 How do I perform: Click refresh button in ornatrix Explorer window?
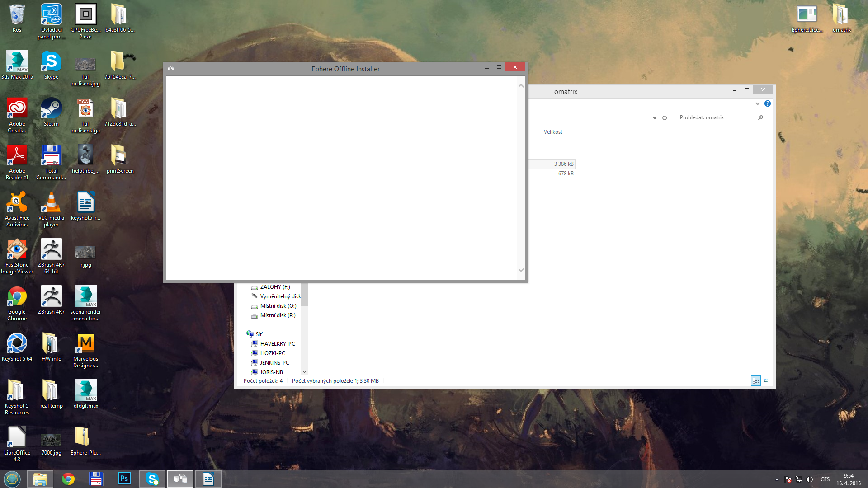click(665, 117)
